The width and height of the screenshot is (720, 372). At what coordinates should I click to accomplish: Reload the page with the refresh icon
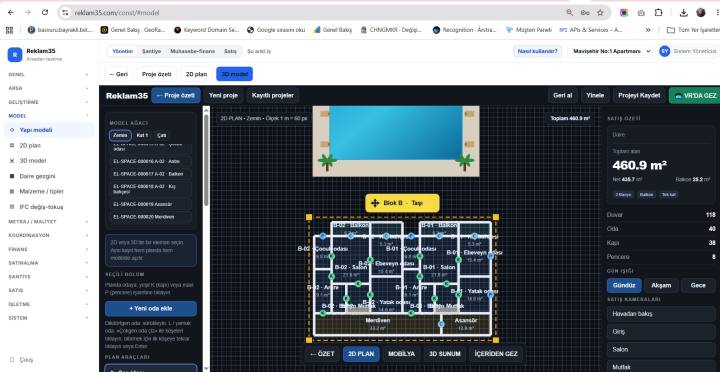tap(45, 12)
